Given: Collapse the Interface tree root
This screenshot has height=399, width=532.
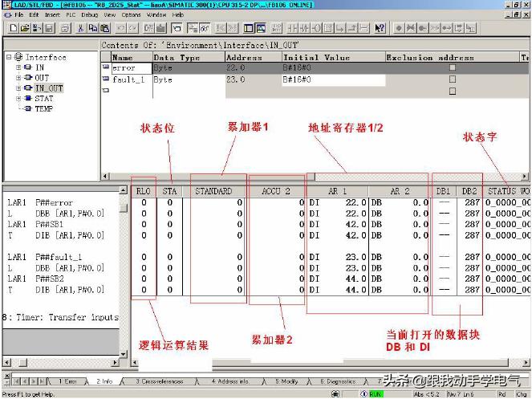Looking at the screenshot, I should click(9, 57).
